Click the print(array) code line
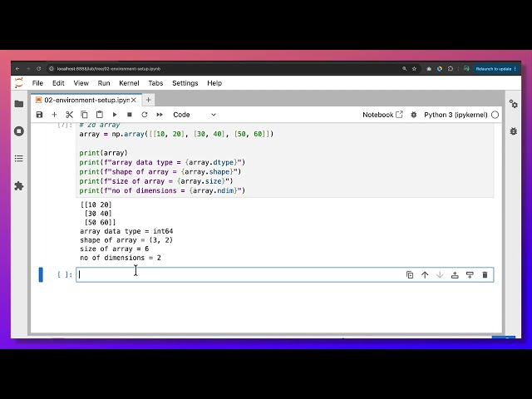532x399 pixels. [103, 153]
